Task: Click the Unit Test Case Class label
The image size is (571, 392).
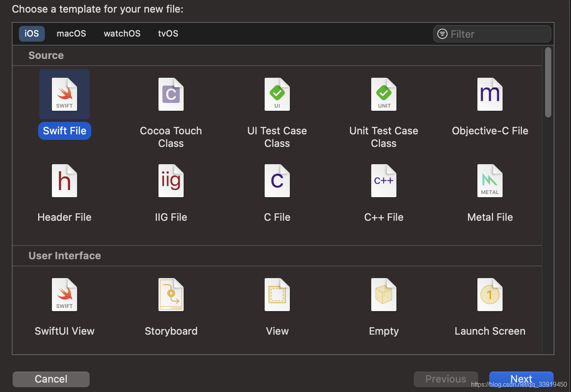Action: (384, 137)
